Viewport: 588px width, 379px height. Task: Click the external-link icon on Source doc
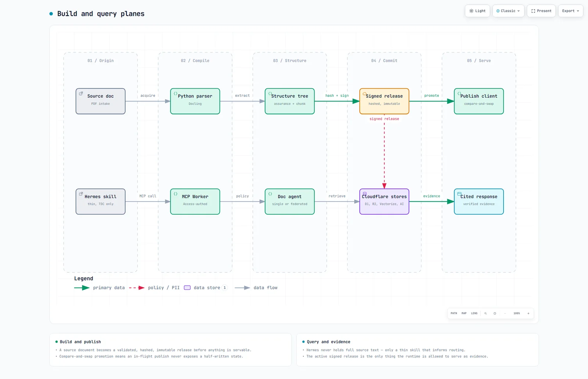click(81, 93)
